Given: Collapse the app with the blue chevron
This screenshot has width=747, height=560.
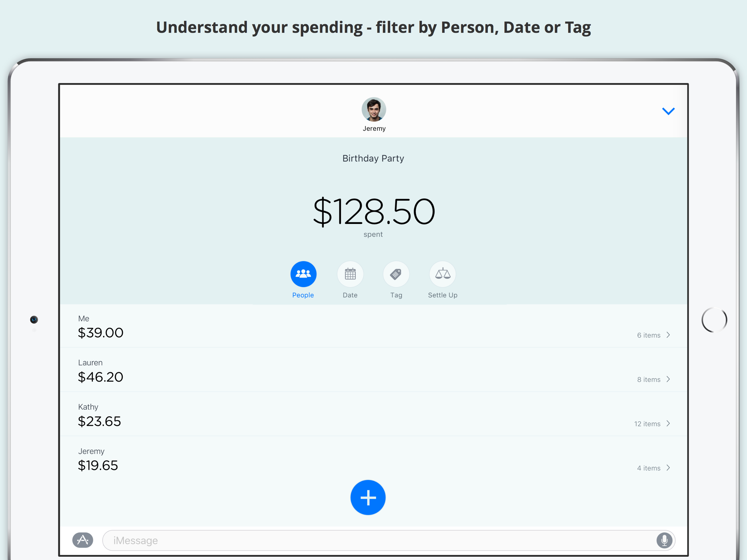Looking at the screenshot, I should pos(668,111).
